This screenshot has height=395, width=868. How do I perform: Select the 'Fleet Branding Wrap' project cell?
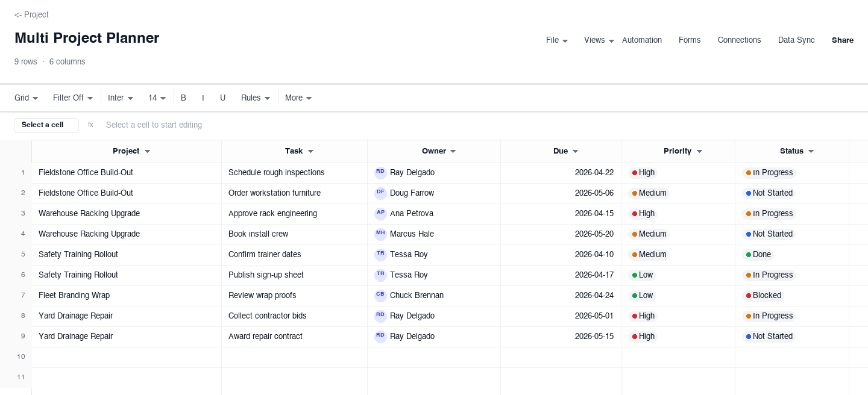127,296
